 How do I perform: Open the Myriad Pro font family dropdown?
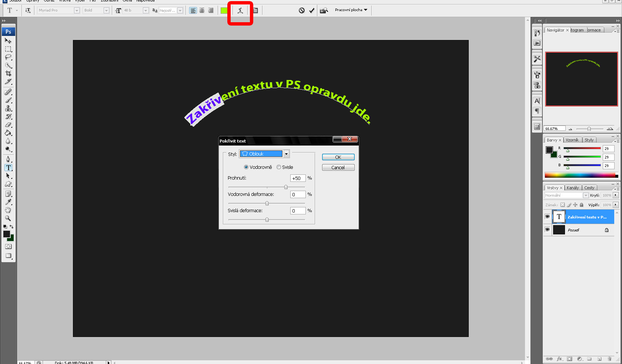tap(77, 10)
